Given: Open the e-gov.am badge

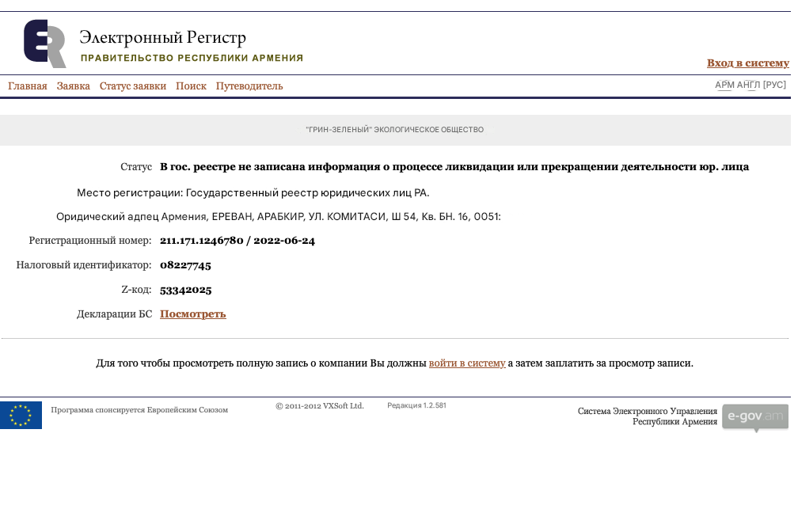Looking at the screenshot, I should click(755, 417).
